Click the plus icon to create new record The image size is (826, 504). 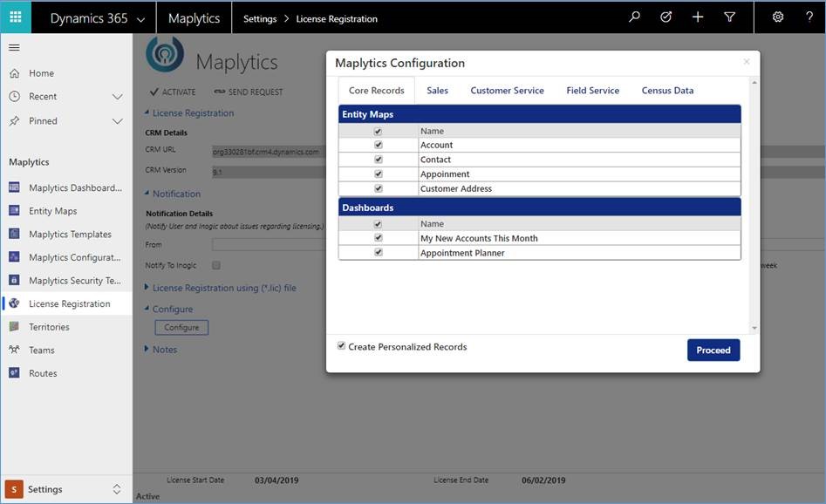point(698,17)
